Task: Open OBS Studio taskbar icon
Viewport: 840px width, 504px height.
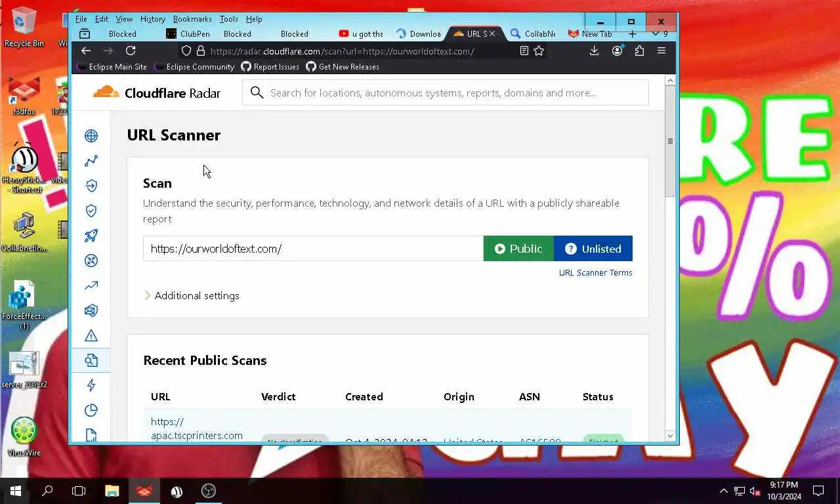Action: pos(209,491)
